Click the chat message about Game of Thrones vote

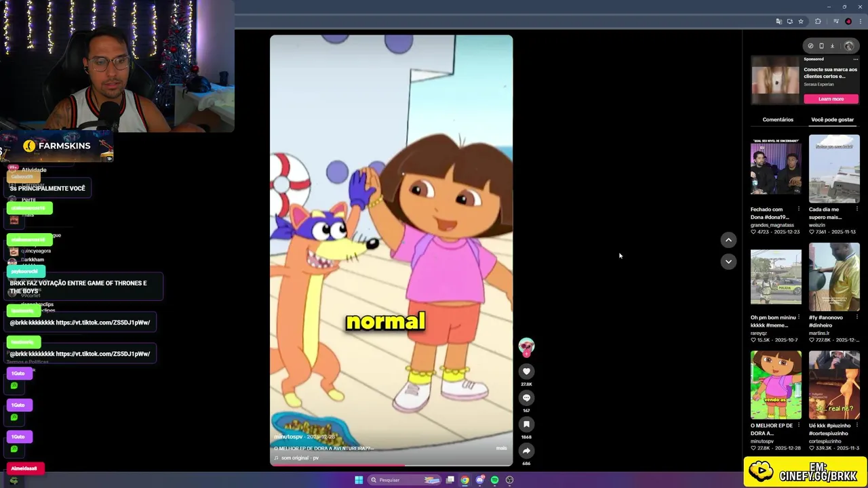tap(84, 287)
